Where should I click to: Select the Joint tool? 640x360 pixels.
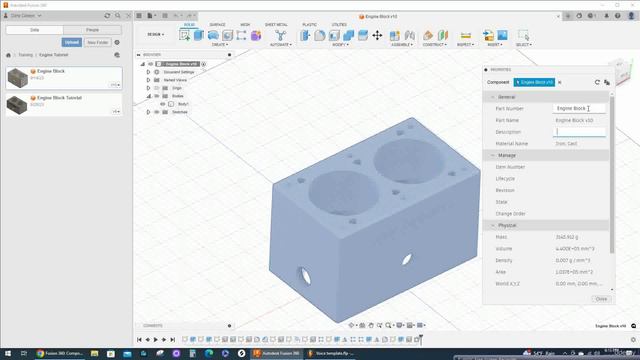click(x=410, y=35)
